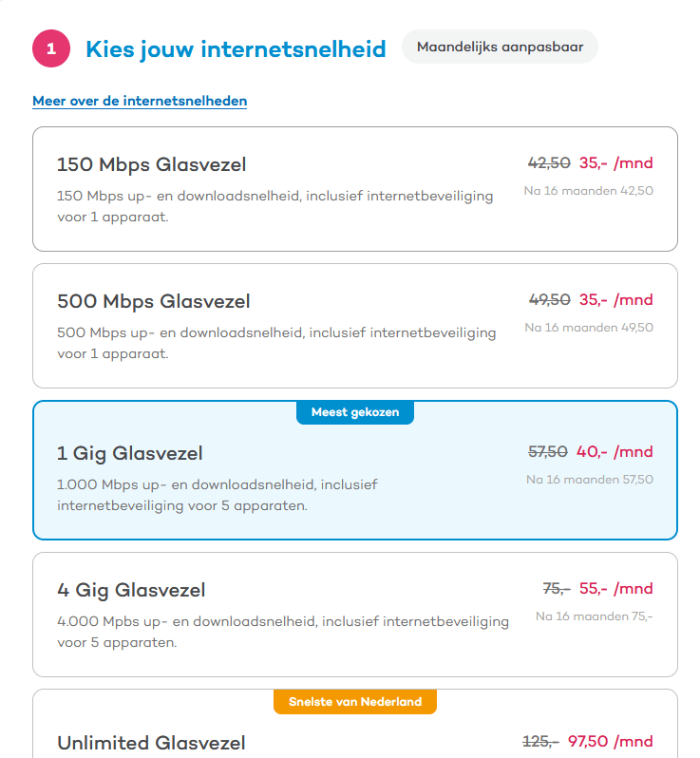Viewport: 700px width, 758px height.
Task: Click the 'Kies jouw internetsnelheid' heading
Action: coord(236,49)
